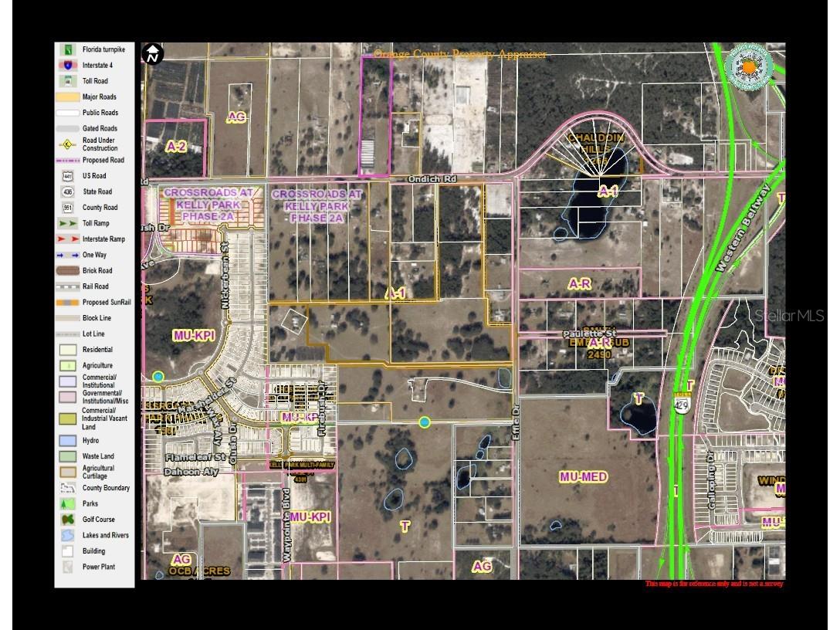Click the Public Roads white swatch
The width and height of the screenshot is (840, 630).
tap(68, 113)
